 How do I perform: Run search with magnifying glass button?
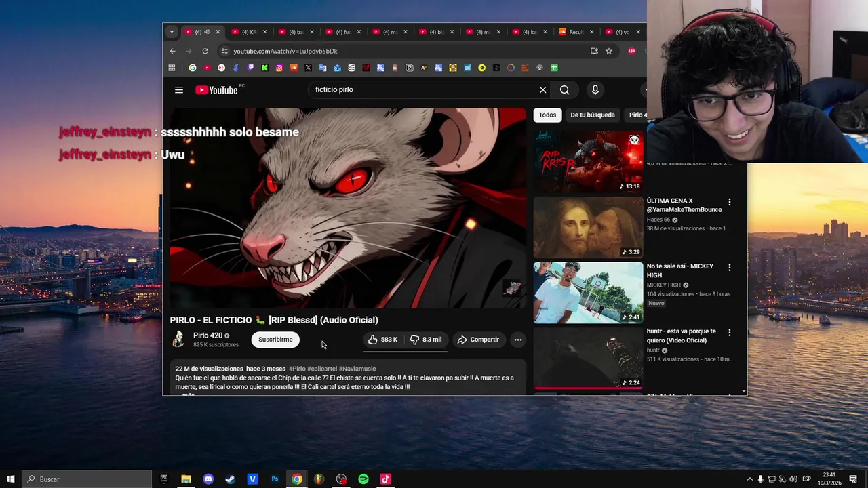click(565, 90)
